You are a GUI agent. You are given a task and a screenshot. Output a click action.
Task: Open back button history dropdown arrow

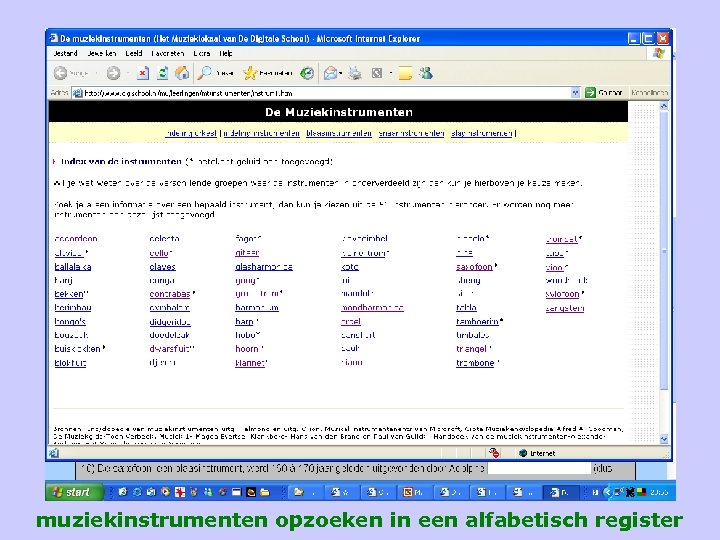click(96, 73)
